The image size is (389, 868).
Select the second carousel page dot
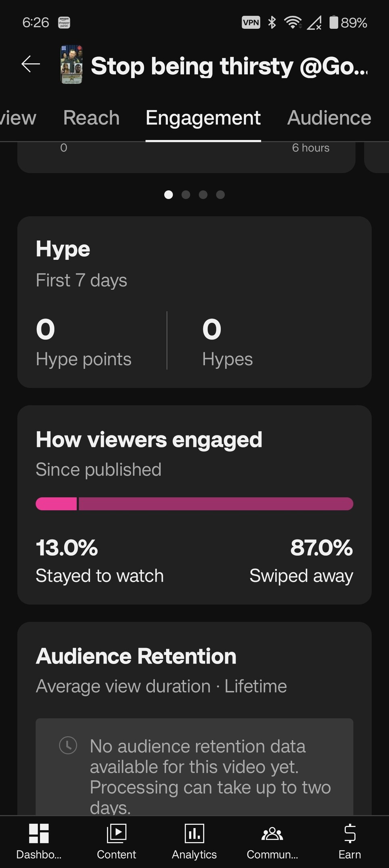pyautogui.click(x=186, y=195)
